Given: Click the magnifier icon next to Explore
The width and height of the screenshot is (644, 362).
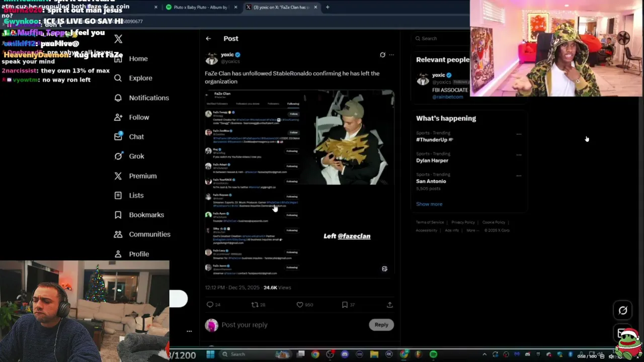Looking at the screenshot, I should click(x=118, y=78).
